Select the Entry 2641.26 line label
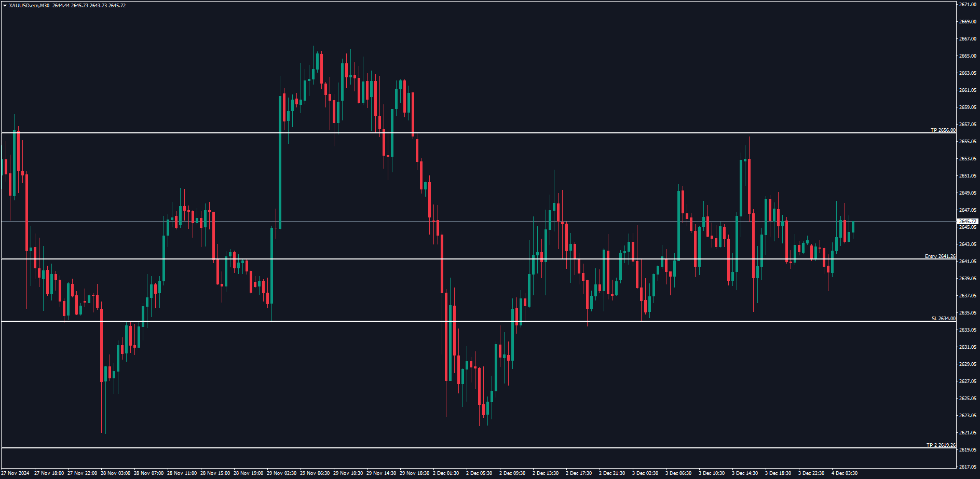The width and height of the screenshot is (980, 479). (940, 256)
